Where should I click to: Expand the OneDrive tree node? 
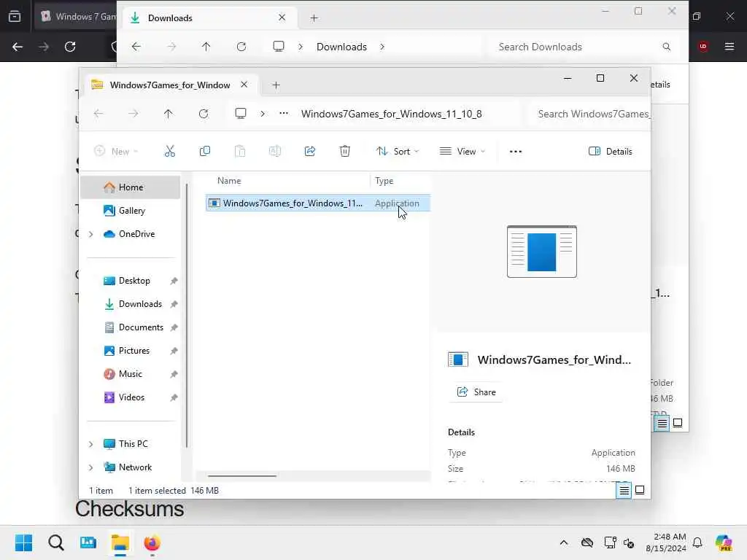pos(91,234)
